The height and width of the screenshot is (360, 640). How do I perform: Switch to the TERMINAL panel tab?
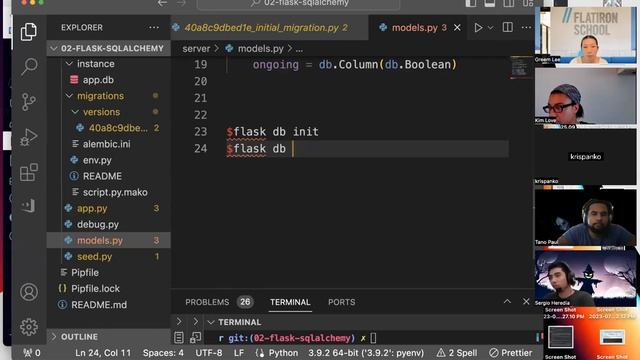(x=290, y=302)
